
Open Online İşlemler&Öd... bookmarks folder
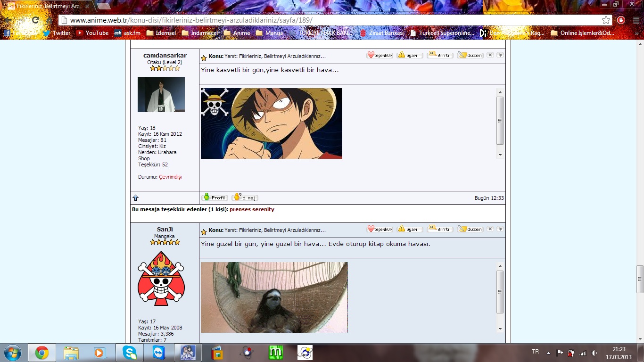[x=583, y=33]
